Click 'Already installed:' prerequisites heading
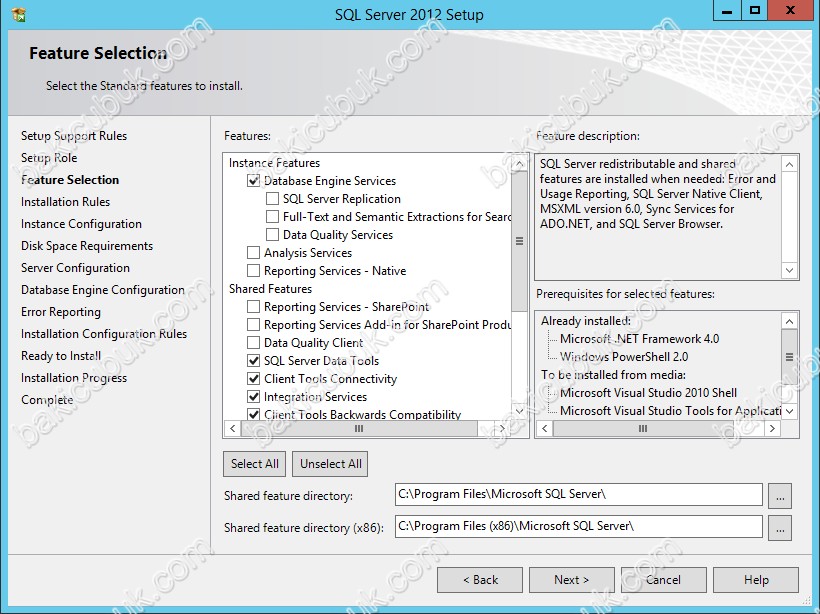Image resolution: width=820 pixels, height=614 pixels. [586, 321]
